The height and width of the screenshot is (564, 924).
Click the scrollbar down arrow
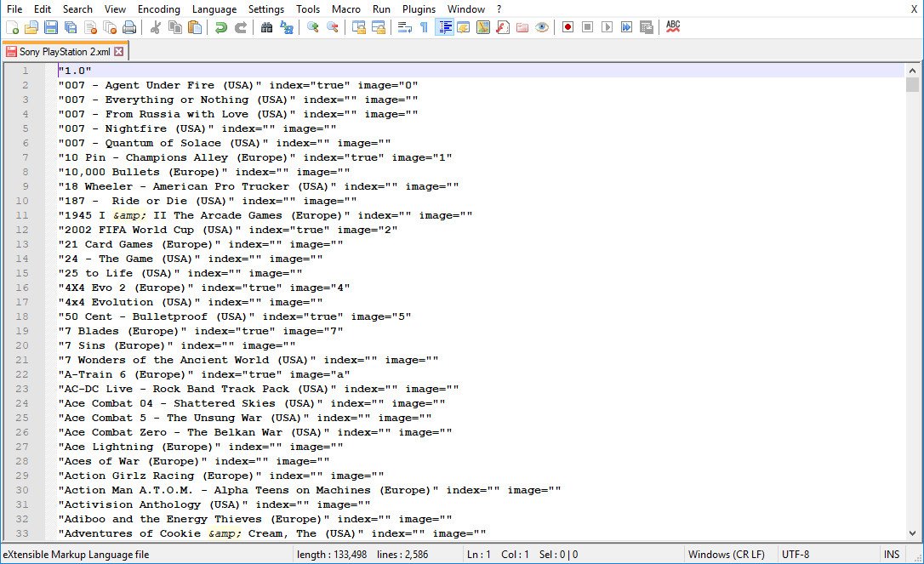[x=913, y=533]
